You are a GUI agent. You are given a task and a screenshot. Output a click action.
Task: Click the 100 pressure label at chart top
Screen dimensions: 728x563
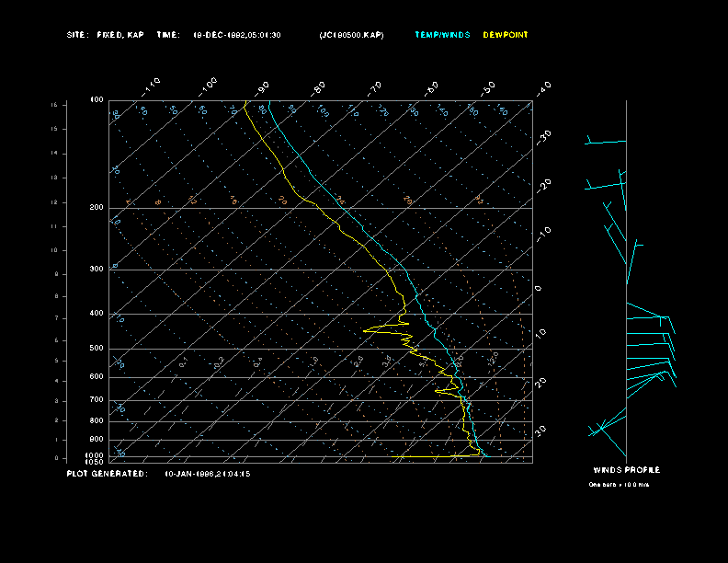point(97,99)
